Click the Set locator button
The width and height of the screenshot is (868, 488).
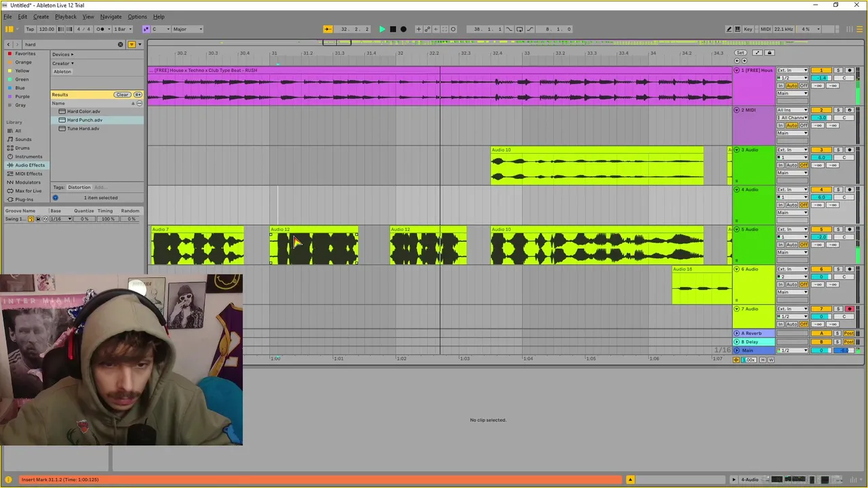click(741, 52)
